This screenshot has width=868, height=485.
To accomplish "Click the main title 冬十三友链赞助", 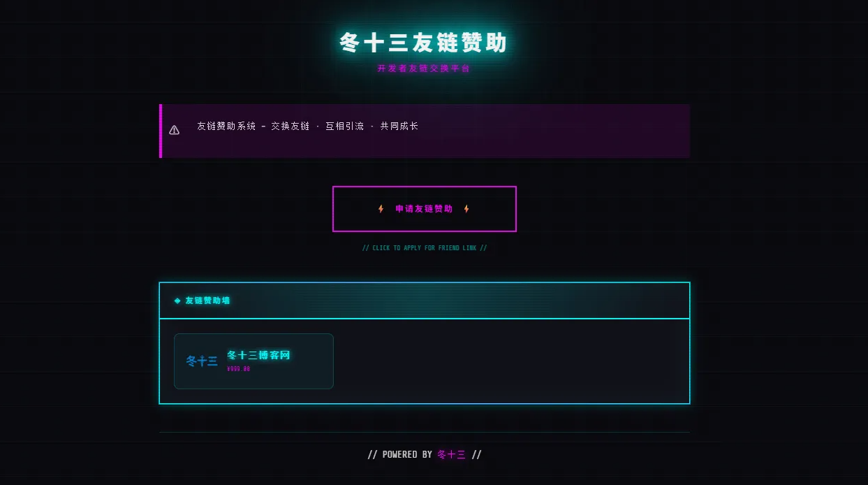I will 424,43.
